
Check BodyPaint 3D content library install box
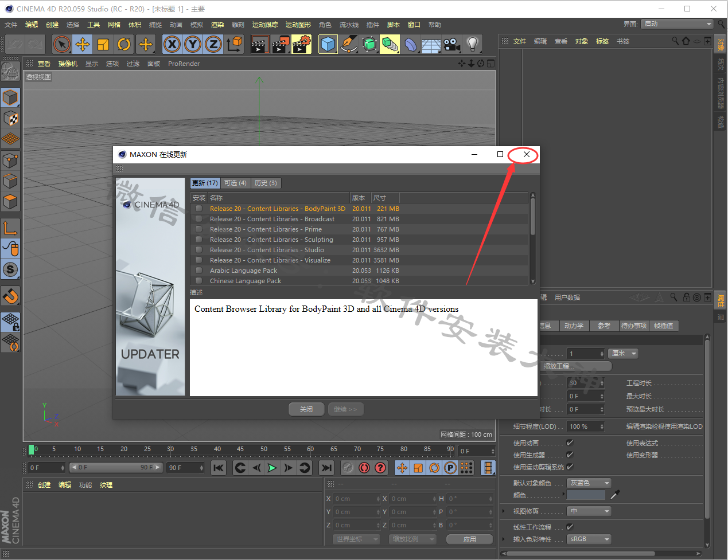coord(198,209)
